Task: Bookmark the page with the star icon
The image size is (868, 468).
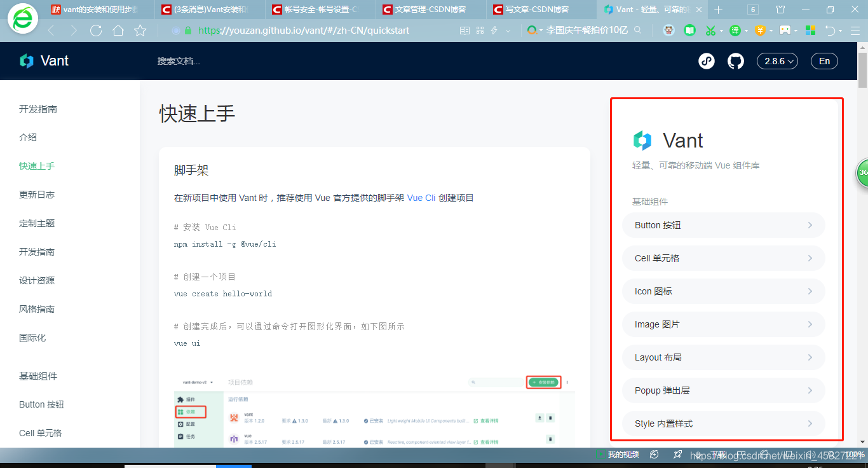Action: [x=140, y=31]
